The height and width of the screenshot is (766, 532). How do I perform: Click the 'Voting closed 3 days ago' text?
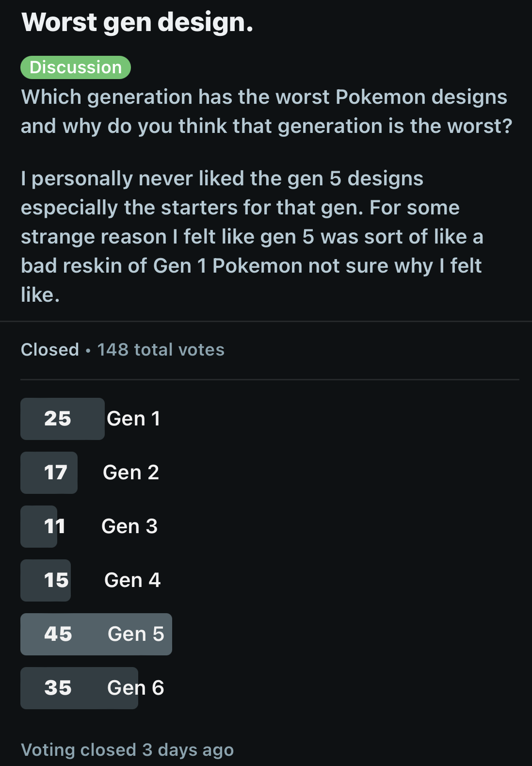[127, 750]
